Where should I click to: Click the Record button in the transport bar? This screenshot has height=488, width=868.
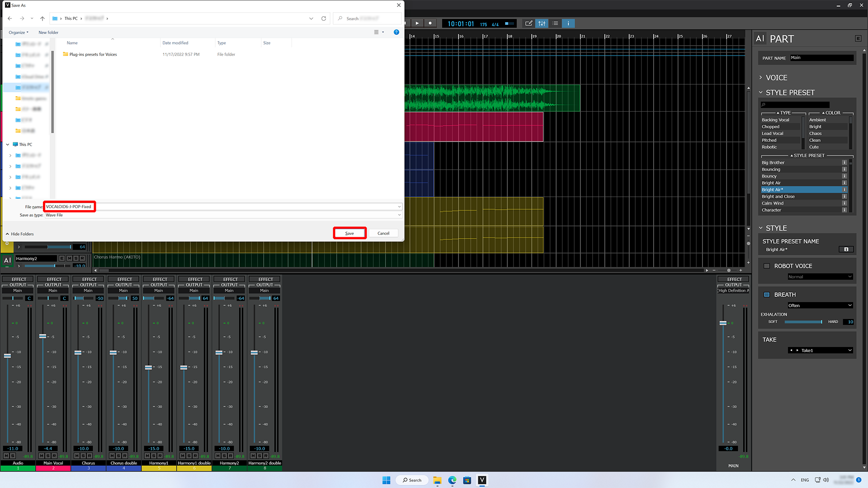tap(430, 23)
